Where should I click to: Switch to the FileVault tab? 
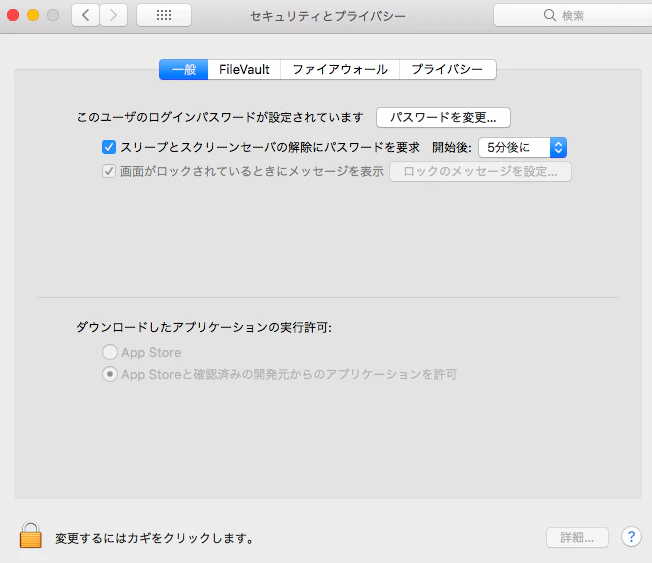coord(244,69)
